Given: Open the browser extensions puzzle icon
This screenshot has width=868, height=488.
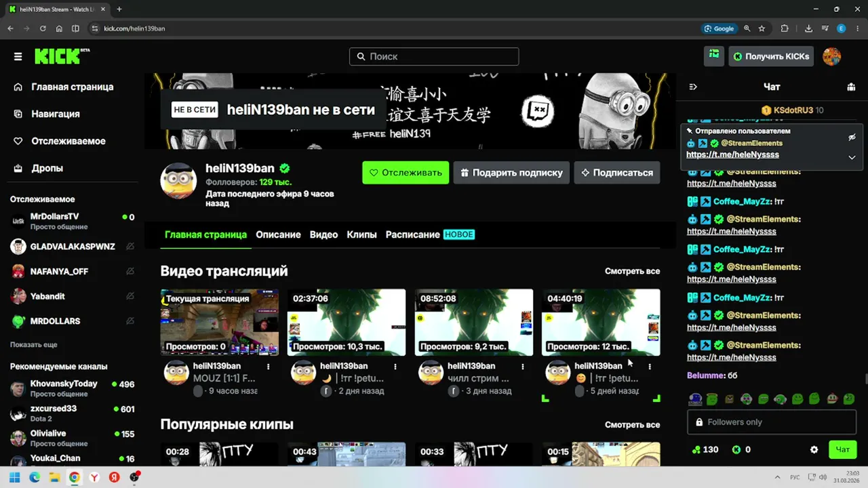Looking at the screenshot, I should pos(785,28).
